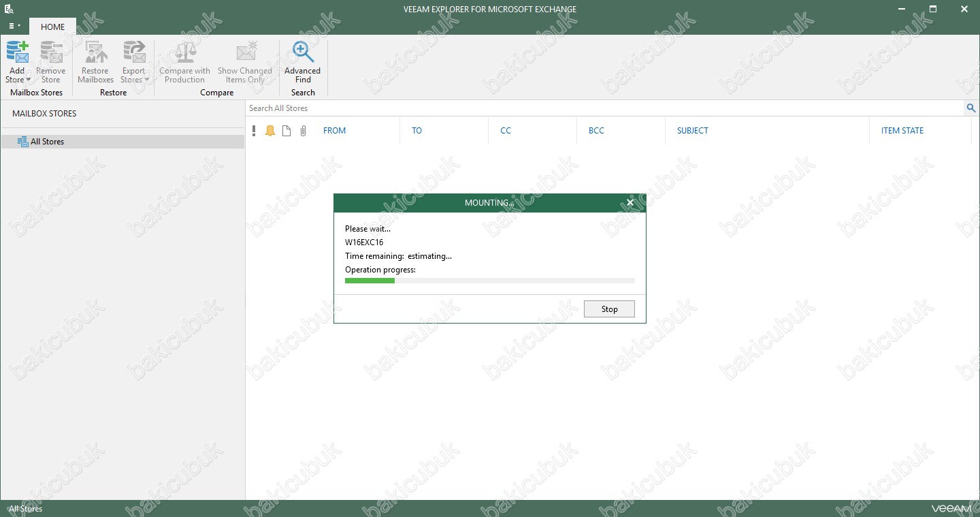Sort by the ITEM STATE column header
Image resolution: width=980 pixels, height=517 pixels.
coord(902,131)
